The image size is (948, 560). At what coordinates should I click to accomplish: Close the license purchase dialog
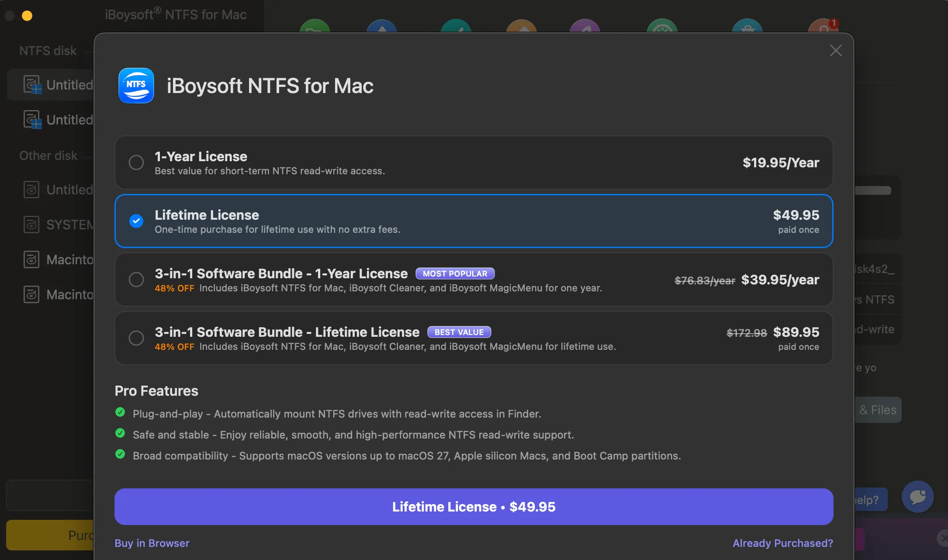coord(835,51)
